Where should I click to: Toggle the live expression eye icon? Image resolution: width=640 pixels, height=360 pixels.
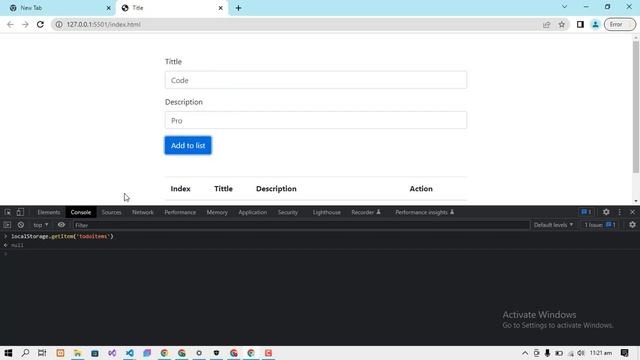[x=61, y=225]
